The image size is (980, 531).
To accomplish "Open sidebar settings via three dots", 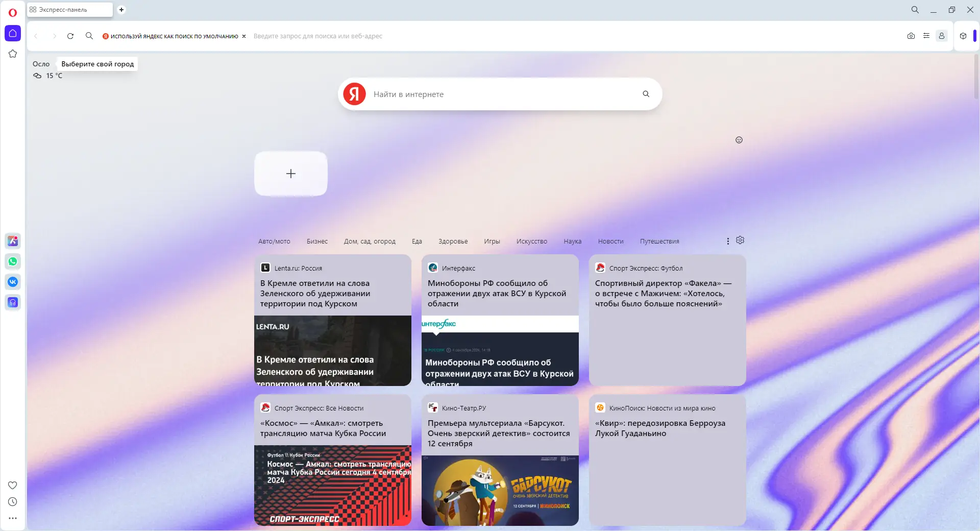I will click(x=13, y=518).
